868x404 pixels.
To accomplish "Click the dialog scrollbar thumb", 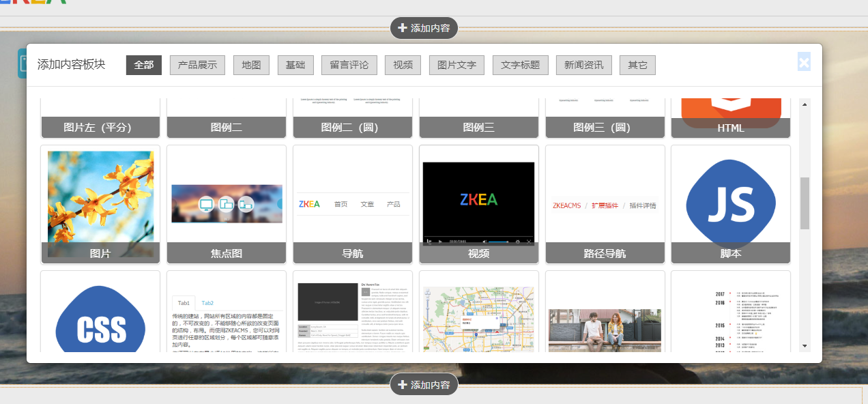I will (x=805, y=203).
